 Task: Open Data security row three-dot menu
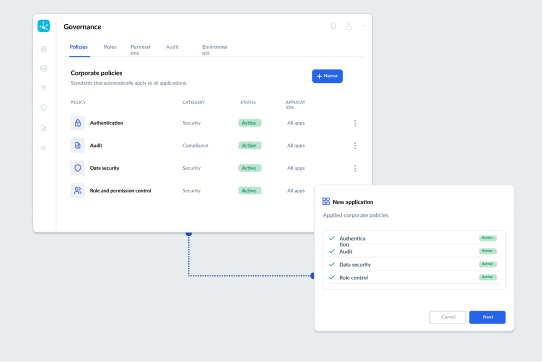(x=355, y=168)
